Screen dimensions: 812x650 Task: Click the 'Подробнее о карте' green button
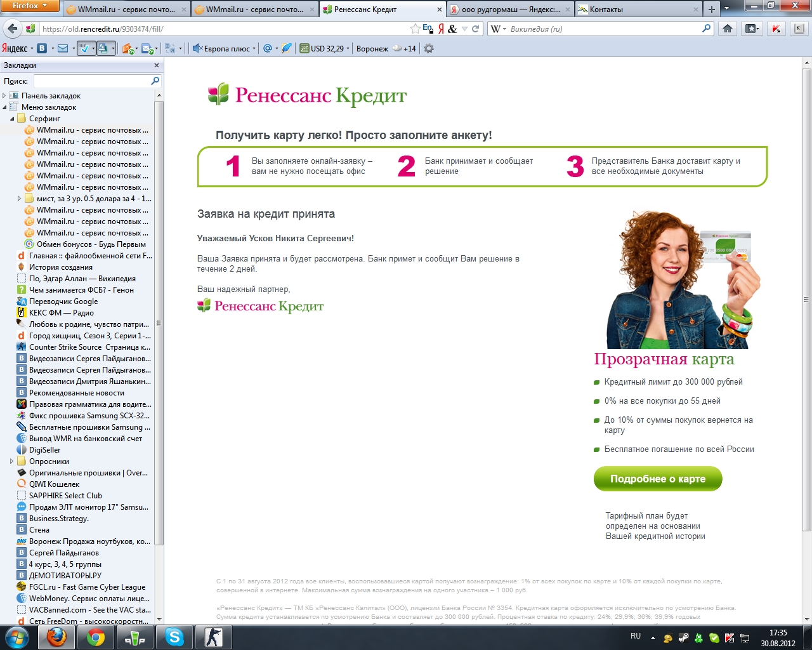658,479
